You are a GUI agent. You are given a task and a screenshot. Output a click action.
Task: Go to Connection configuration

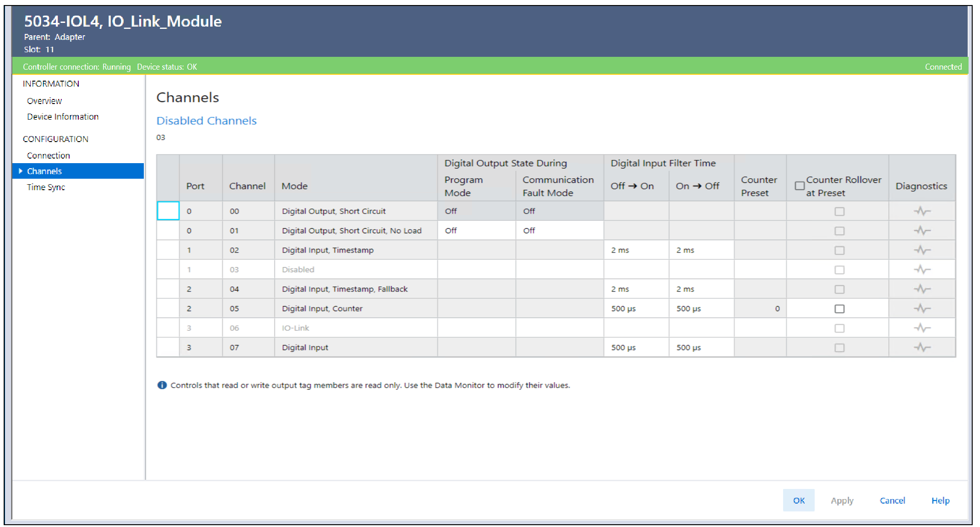[49, 155]
